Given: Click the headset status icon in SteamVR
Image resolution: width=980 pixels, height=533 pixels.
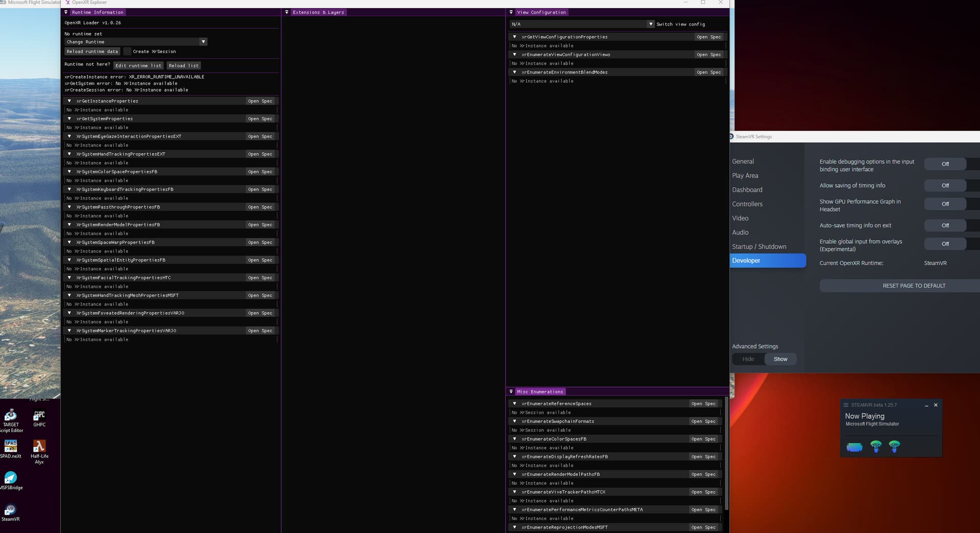Looking at the screenshot, I should (x=854, y=447).
